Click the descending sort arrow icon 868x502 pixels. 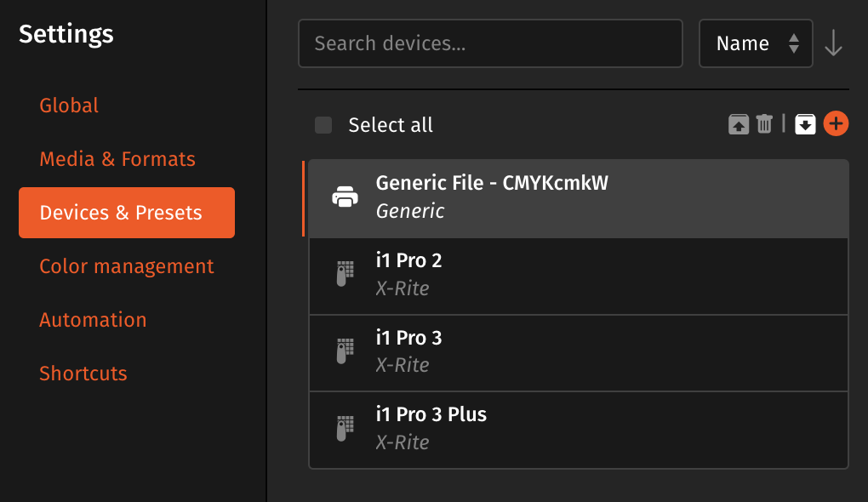(x=832, y=43)
